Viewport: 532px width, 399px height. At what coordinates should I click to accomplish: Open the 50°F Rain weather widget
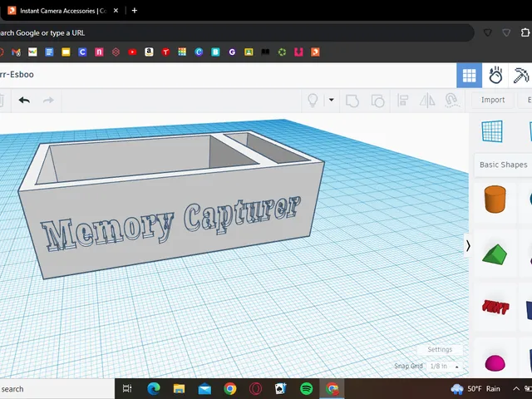475,389
